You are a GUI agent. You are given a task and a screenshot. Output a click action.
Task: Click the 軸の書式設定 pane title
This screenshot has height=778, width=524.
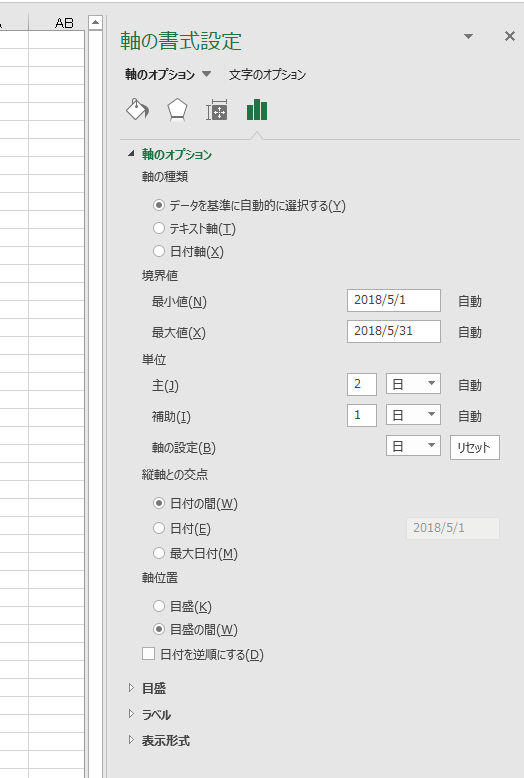pyautogui.click(x=181, y=41)
